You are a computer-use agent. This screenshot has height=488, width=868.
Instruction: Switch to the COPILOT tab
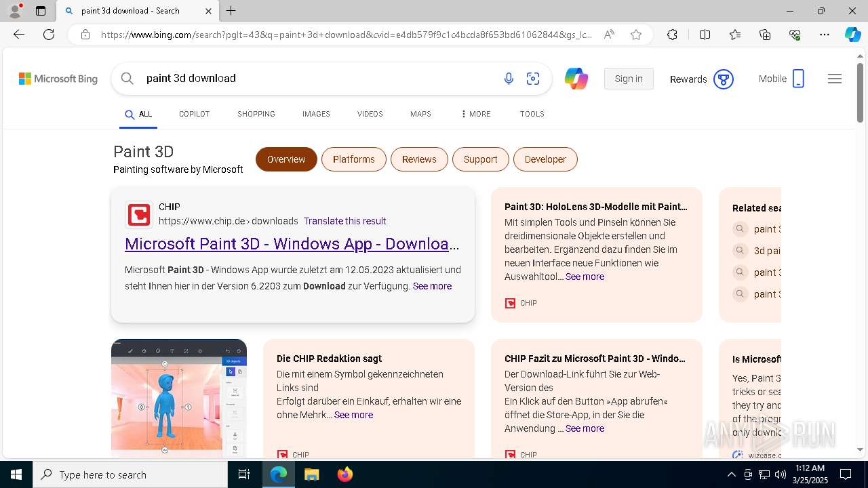tap(195, 114)
